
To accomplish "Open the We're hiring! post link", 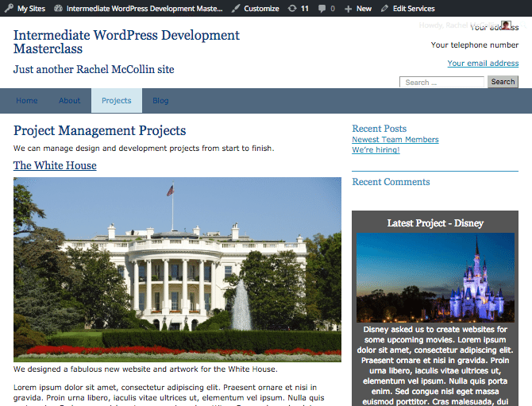I will coord(376,149).
